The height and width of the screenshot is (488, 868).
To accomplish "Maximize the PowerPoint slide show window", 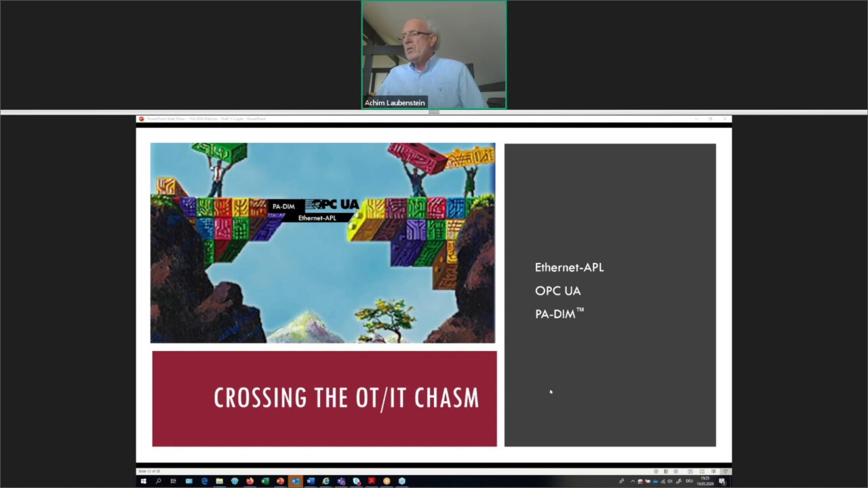I will pyautogui.click(x=710, y=119).
